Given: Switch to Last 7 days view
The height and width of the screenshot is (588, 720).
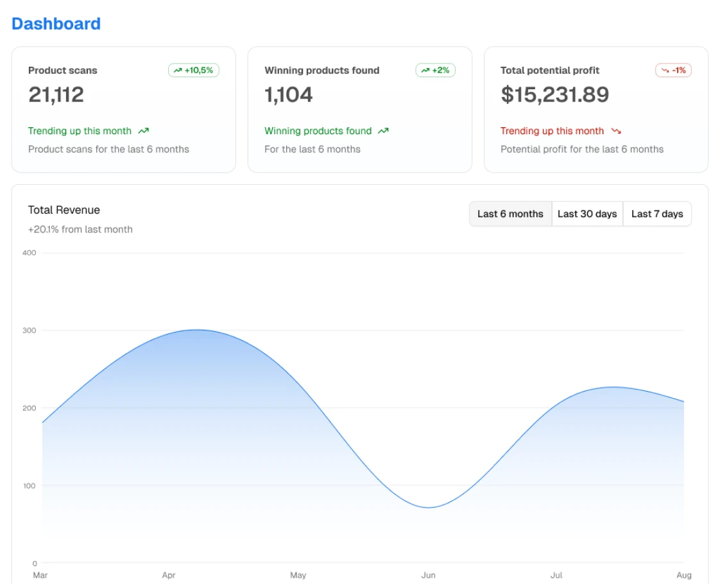Looking at the screenshot, I should click(x=657, y=214).
